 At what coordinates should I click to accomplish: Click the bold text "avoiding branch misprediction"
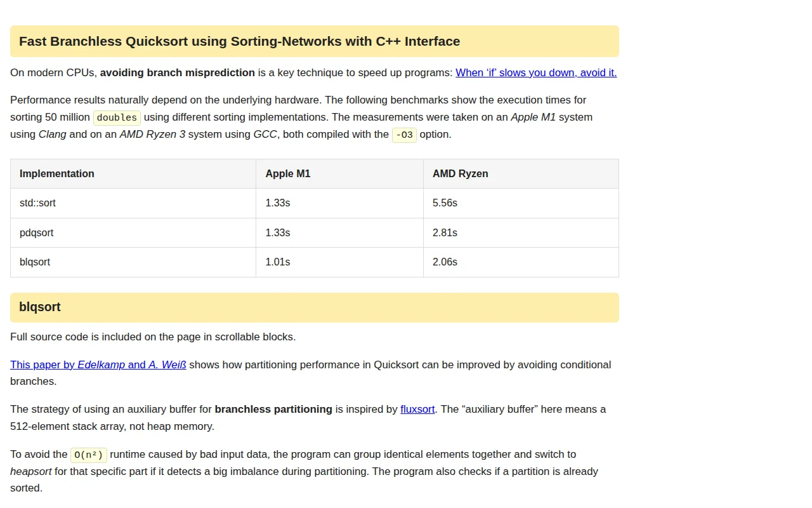pyautogui.click(x=178, y=72)
